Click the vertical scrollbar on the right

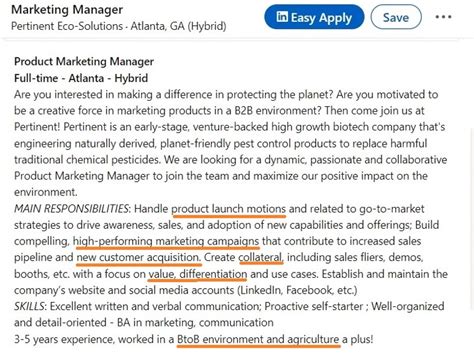pos(471,218)
